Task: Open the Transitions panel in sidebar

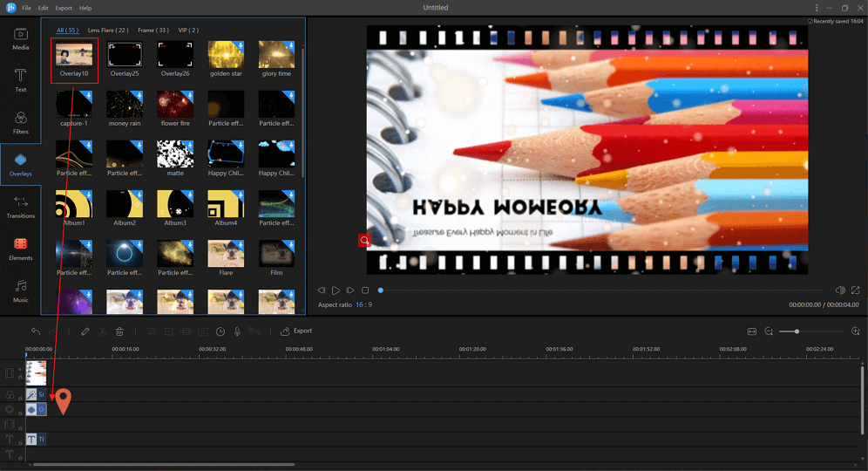Action: [20, 207]
